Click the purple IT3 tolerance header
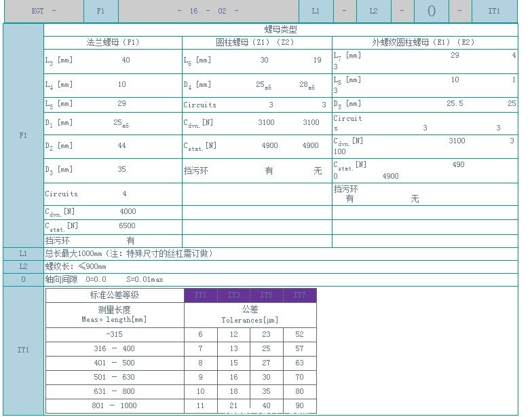This screenshot has width=532, height=417. coord(233,295)
